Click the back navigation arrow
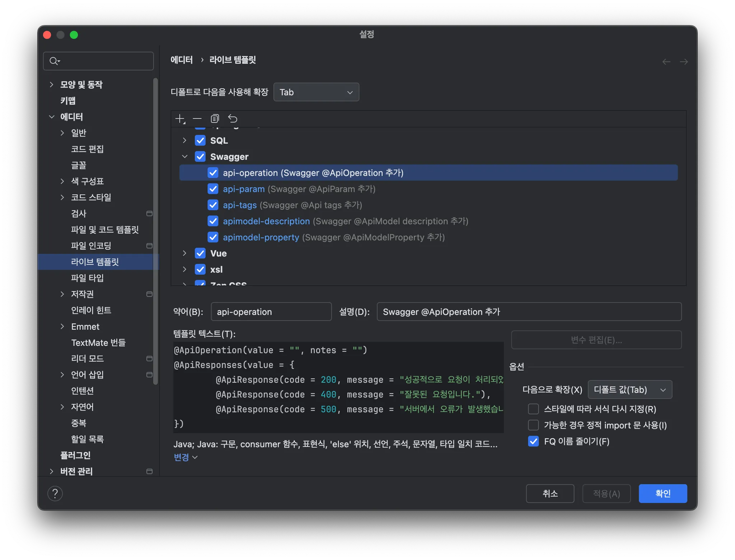The width and height of the screenshot is (735, 560). pos(666,62)
